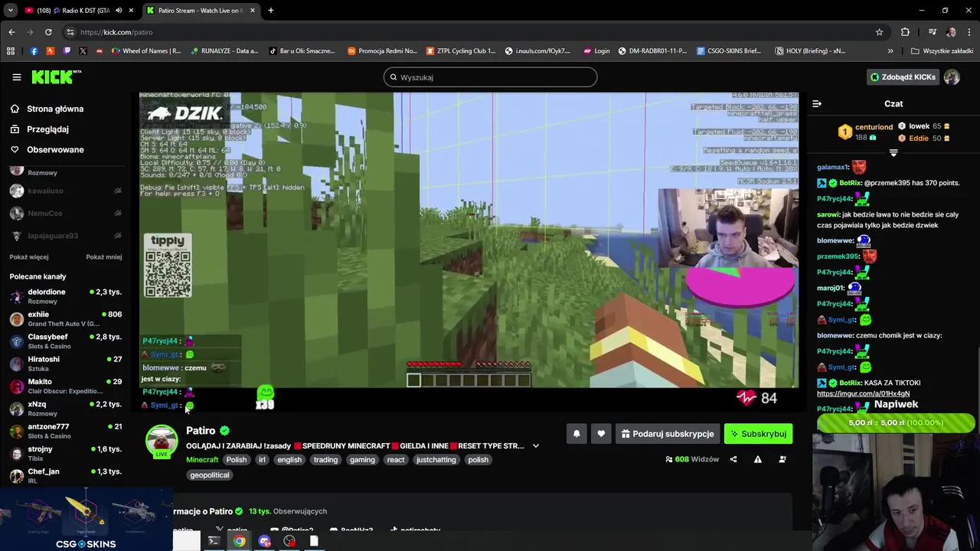Open the chat leaderboard expander
Screen dimensions: 980x551
(x=893, y=153)
